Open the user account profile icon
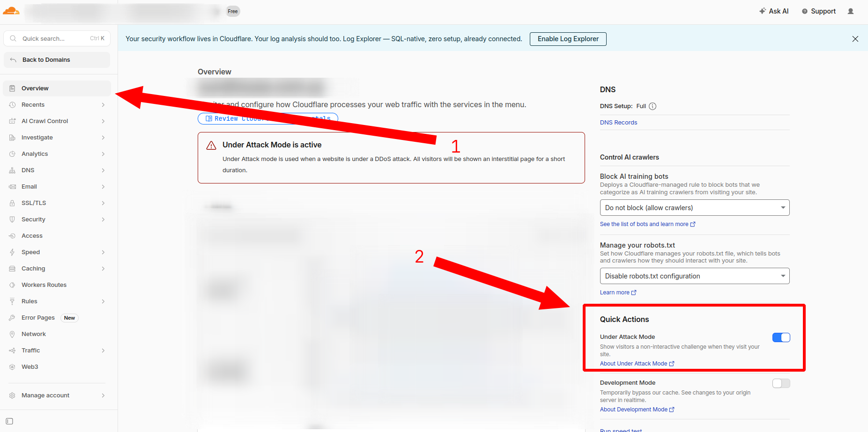Image resolution: width=868 pixels, height=432 pixels. [x=851, y=11]
